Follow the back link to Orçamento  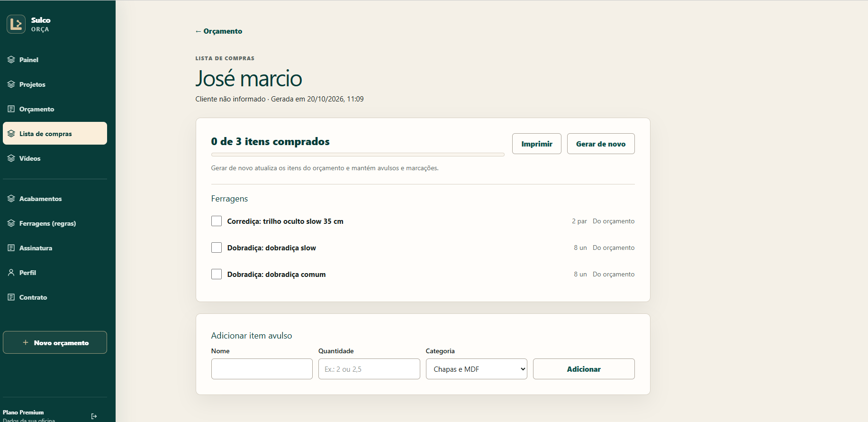[219, 31]
